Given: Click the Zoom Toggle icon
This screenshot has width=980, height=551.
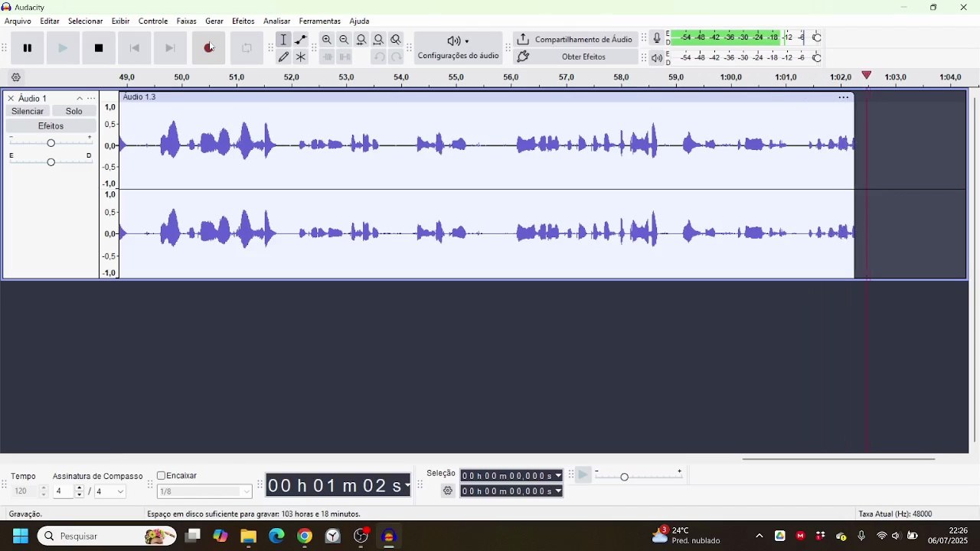Looking at the screenshot, I should click(396, 40).
